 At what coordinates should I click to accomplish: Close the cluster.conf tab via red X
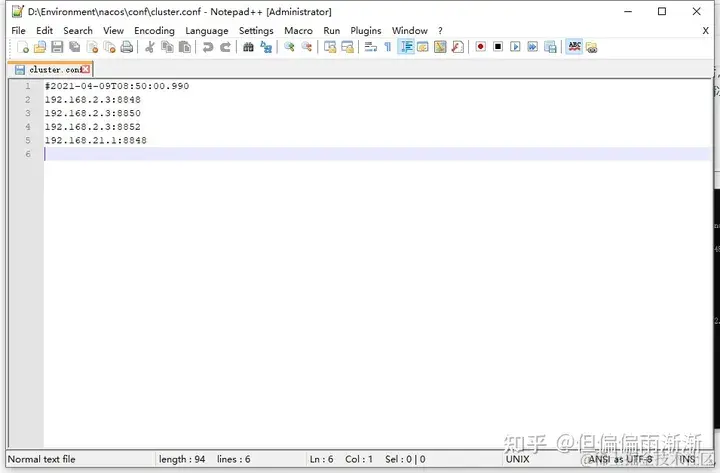[x=86, y=69]
